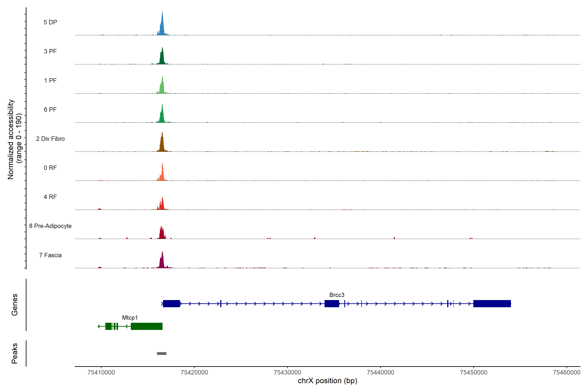The width and height of the screenshot is (588, 392).
Task: Click the 8 Pre-Adipocyte track label
Action: pos(50,226)
